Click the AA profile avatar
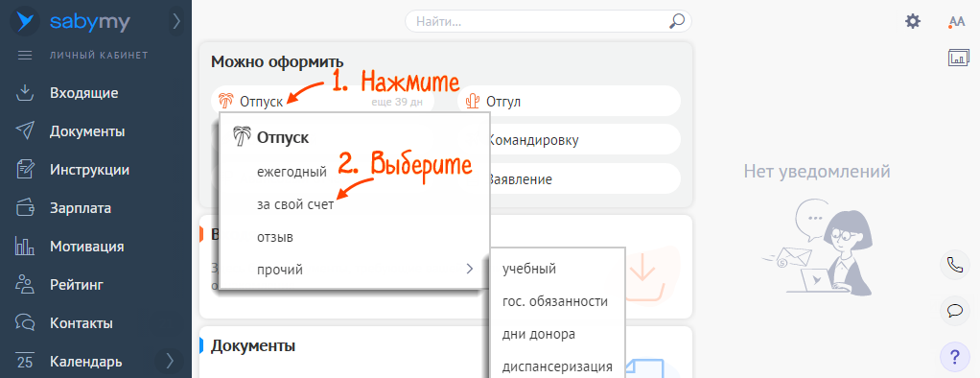This screenshot has height=378, width=980. click(957, 22)
